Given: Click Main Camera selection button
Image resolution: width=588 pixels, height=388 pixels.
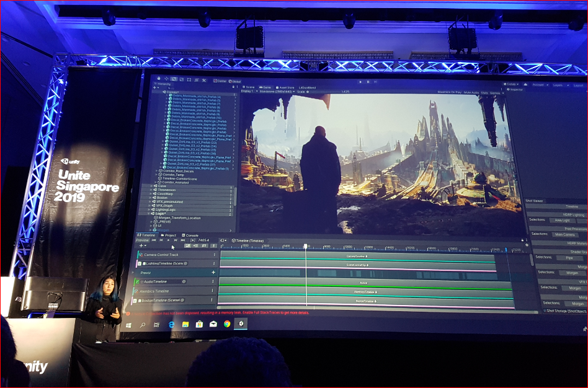Looking at the screenshot, I should point(565,235).
